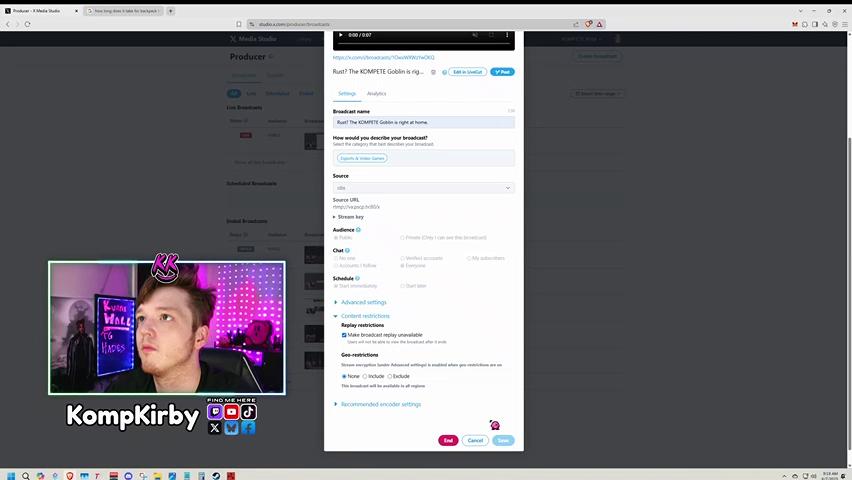Click the Chat info icon
Viewport: 852px width, 480px height.
[347, 251]
